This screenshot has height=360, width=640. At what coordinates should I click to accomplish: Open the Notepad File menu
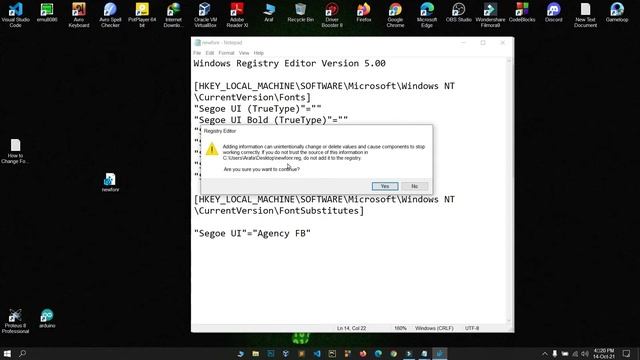[197, 53]
